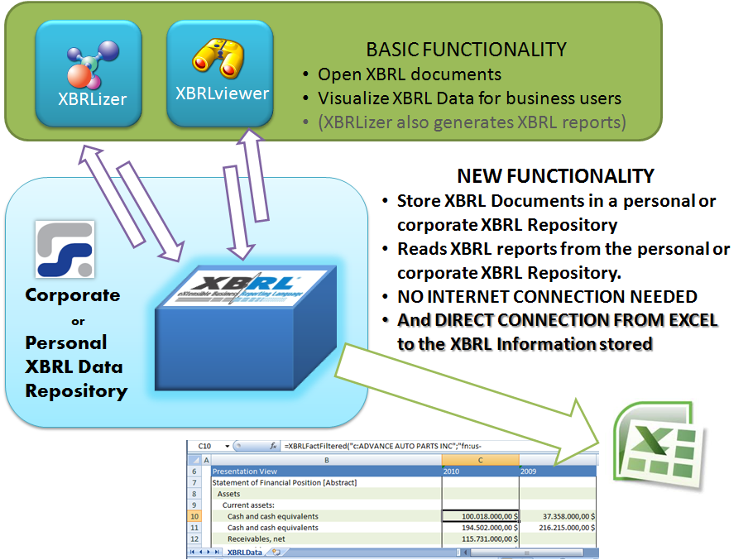Click the fx insert function icon
Viewport: 748px width, 560px height.
[273, 446]
